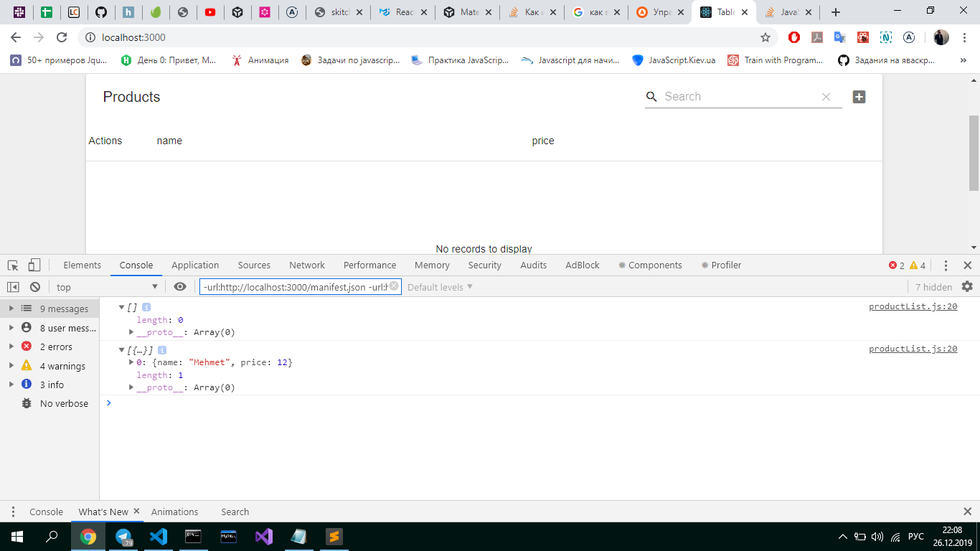Expand the 2 errors group
980x551 pixels.
click(11, 347)
